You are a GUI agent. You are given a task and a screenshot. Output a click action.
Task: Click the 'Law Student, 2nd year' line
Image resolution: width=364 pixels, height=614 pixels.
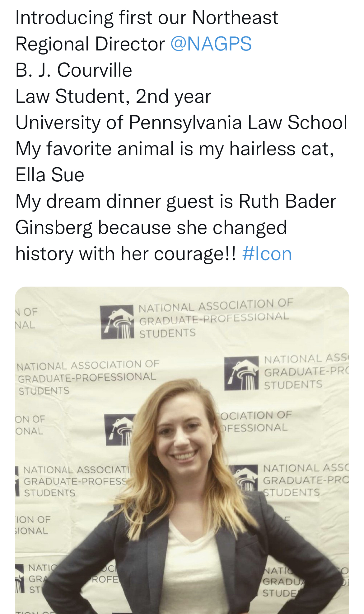[113, 96]
